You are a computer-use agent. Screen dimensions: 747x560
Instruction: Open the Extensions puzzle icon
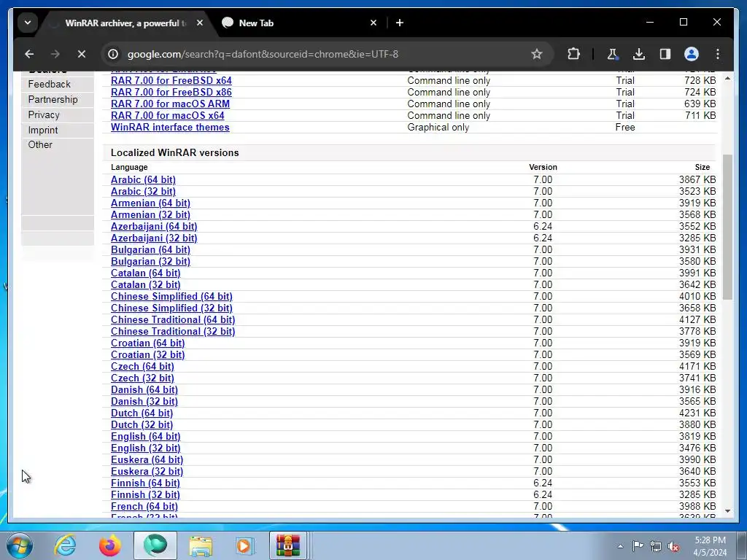click(x=573, y=54)
